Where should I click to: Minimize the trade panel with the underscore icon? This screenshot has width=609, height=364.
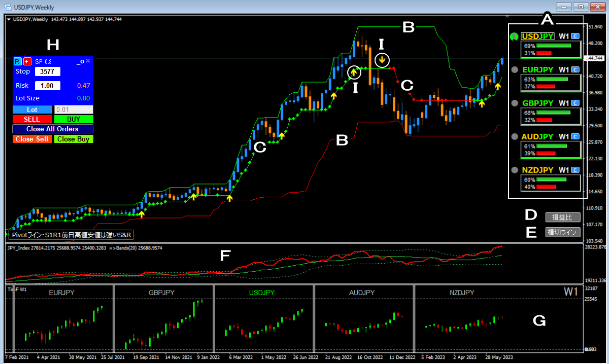point(79,61)
